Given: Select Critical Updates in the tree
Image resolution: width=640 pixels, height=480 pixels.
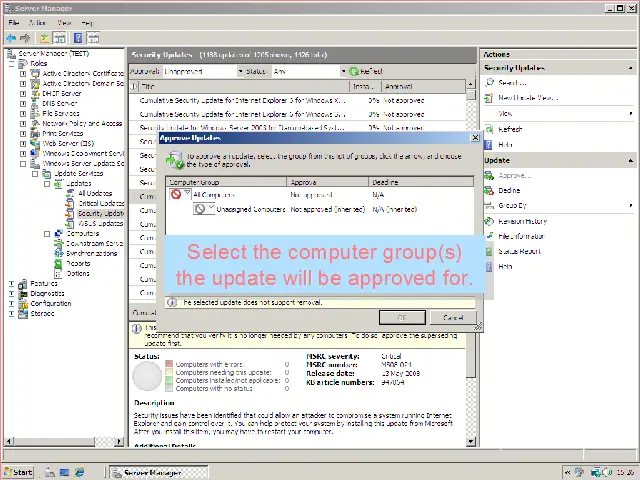Looking at the screenshot, I should tap(101, 203).
